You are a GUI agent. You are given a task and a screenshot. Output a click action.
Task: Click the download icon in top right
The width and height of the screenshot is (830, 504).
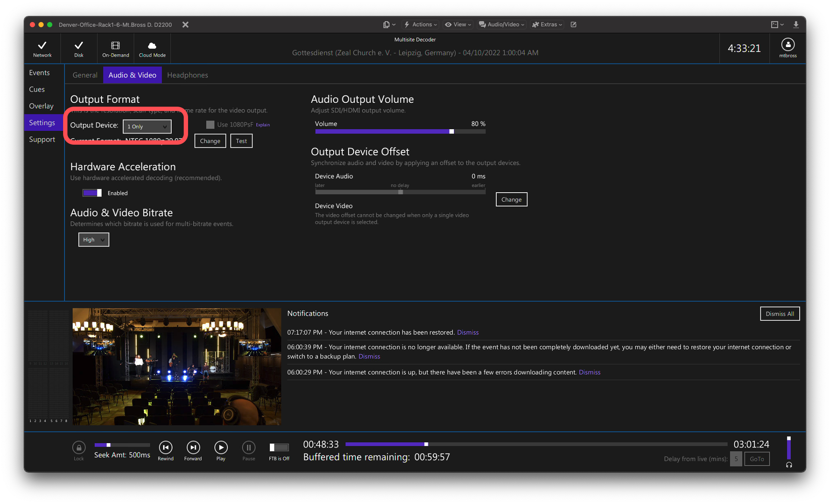(x=796, y=25)
